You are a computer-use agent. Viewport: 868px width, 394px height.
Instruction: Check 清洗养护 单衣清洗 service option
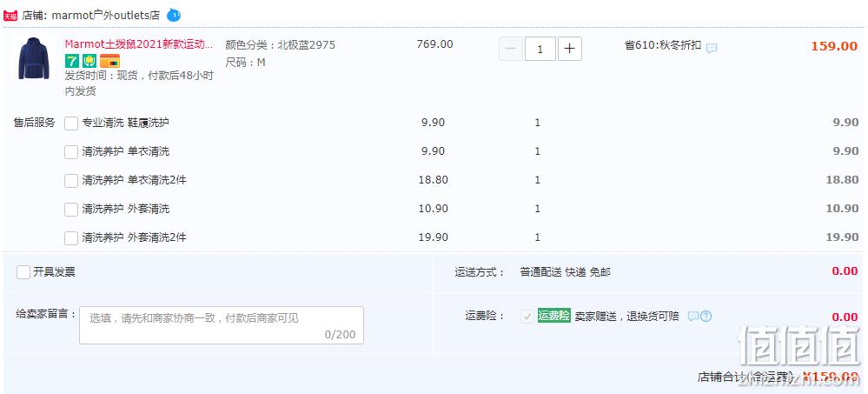[x=71, y=152]
